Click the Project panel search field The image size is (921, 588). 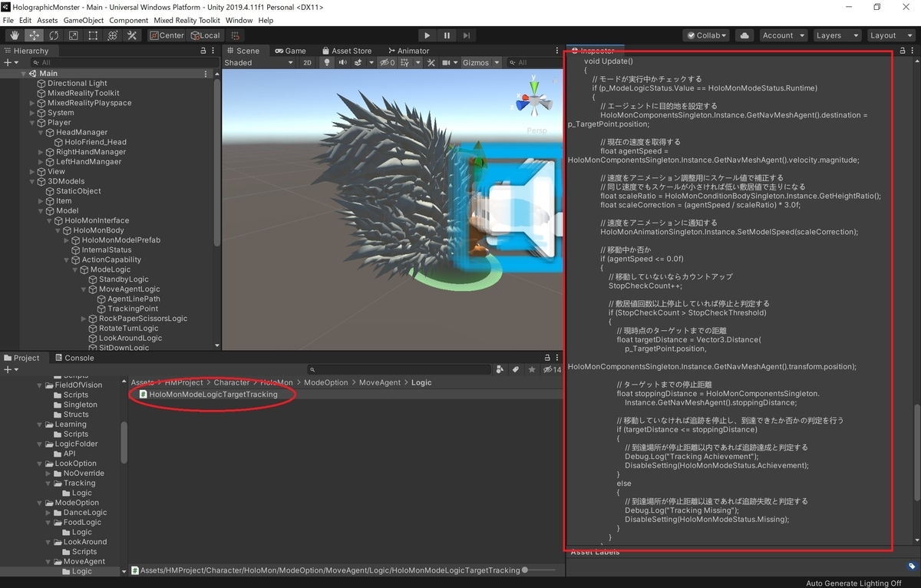[398, 370]
